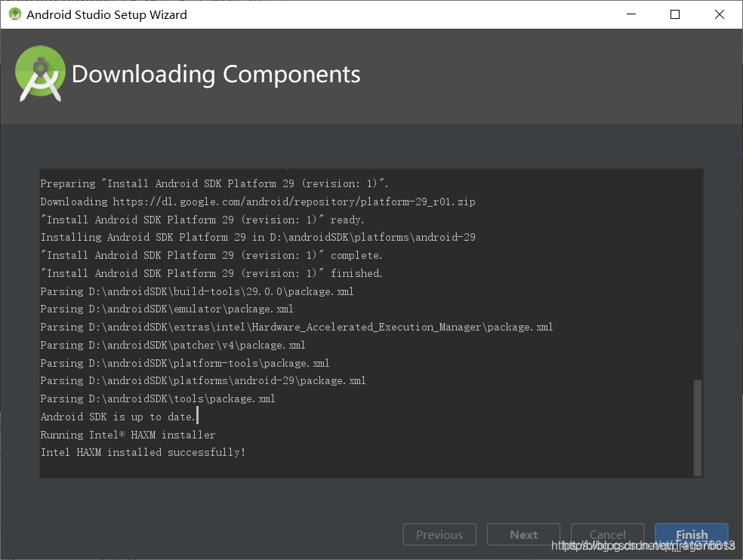Click the Previous button
The image size is (743, 560).
coord(439,534)
